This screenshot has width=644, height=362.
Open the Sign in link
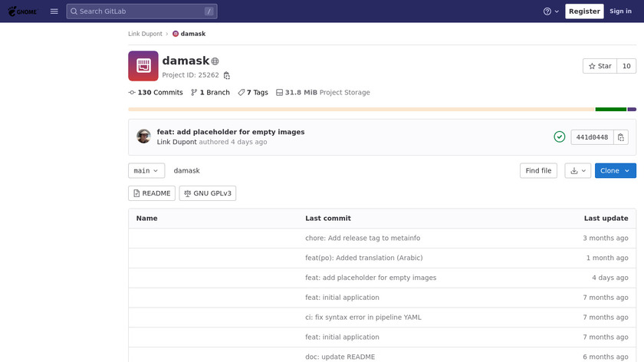coord(620,12)
